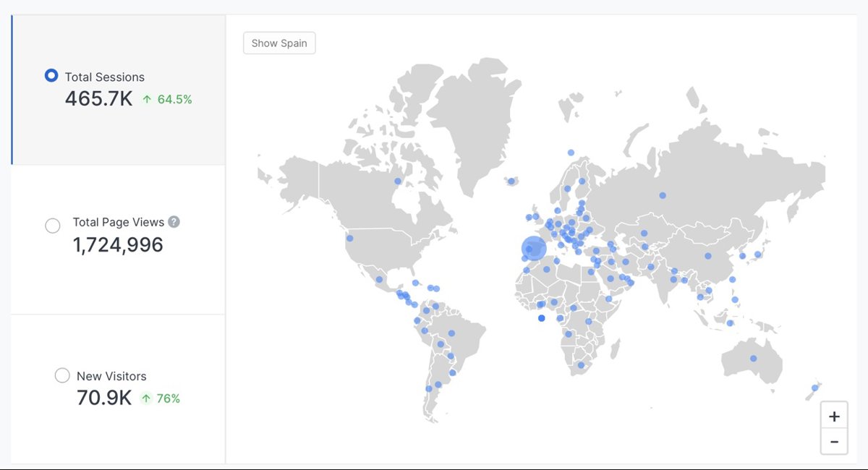
Task: Click the 64.5% green increase indicator
Action: [x=167, y=100]
